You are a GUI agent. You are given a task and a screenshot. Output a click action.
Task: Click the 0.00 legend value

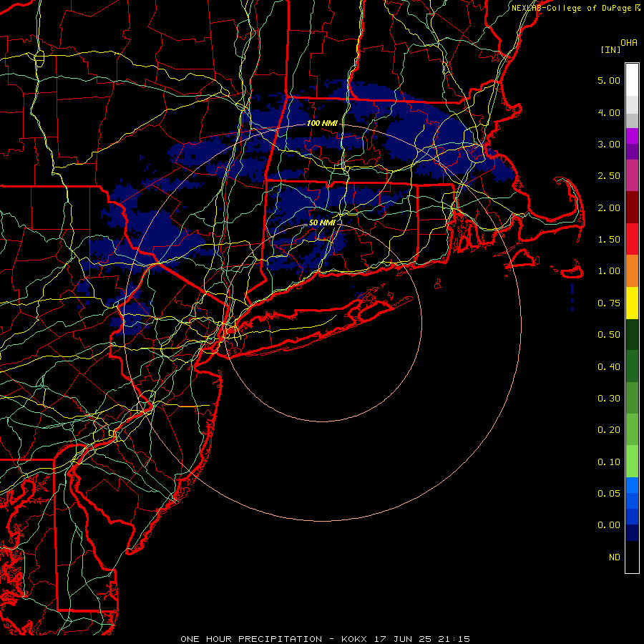(609, 525)
